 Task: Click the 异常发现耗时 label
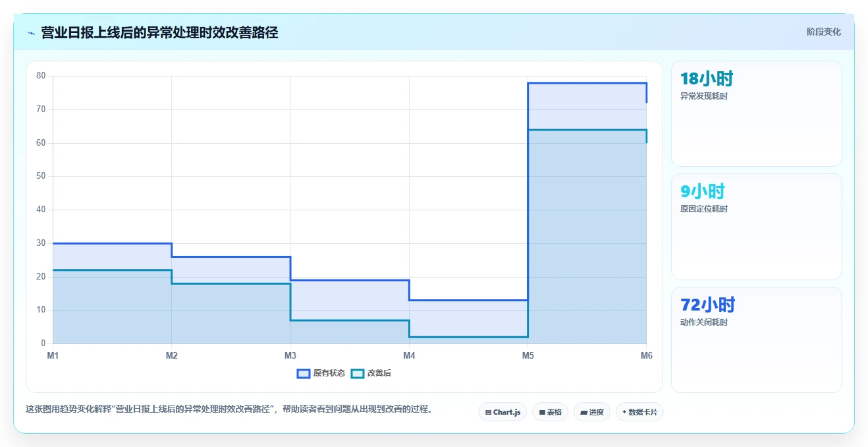pyautogui.click(x=704, y=96)
